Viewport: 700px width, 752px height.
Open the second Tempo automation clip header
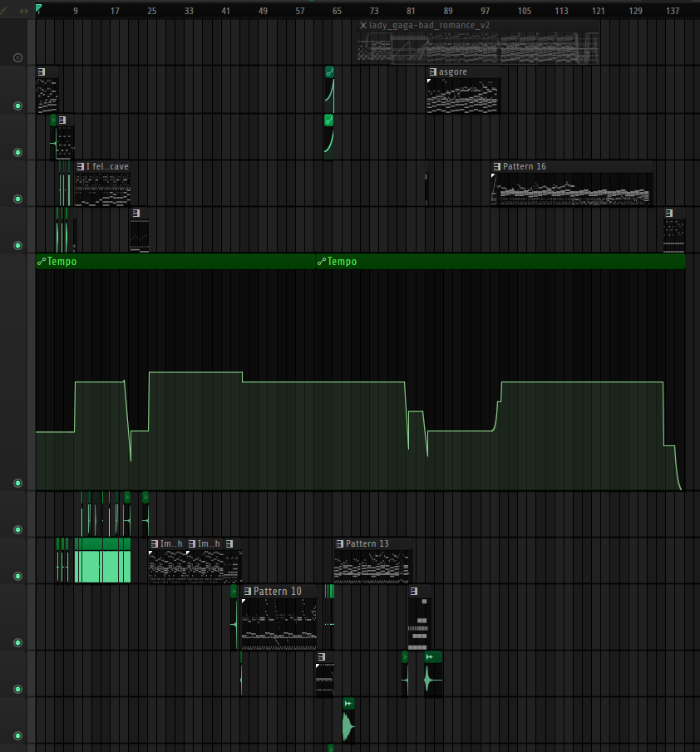pyautogui.click(x=342, y=262)
